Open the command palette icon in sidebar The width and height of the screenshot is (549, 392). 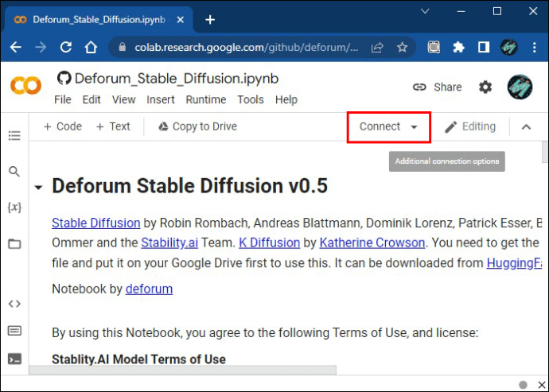(x=14, y=331)
